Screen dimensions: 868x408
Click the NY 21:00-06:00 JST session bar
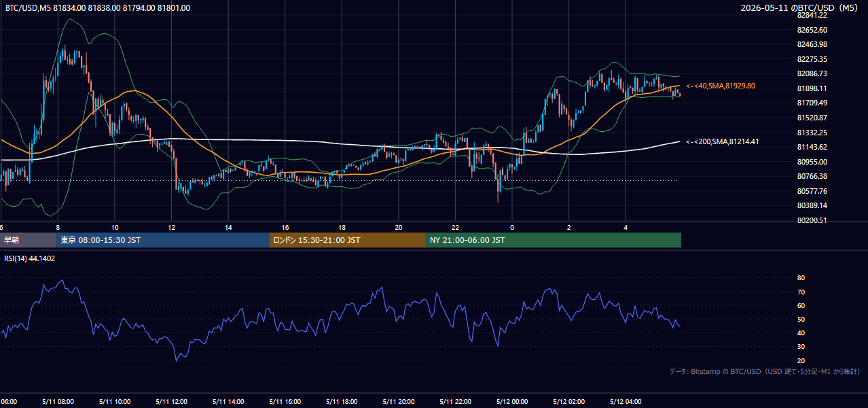point(554,240)
